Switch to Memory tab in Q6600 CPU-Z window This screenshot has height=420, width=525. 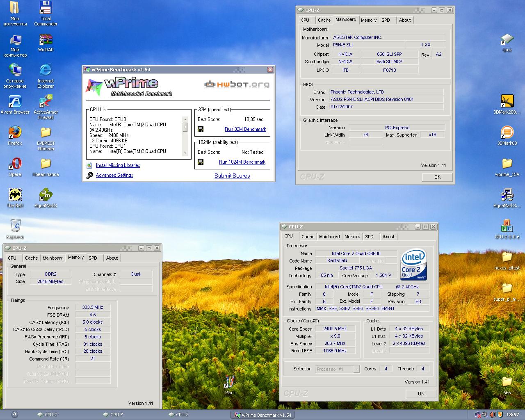[352, 237]
